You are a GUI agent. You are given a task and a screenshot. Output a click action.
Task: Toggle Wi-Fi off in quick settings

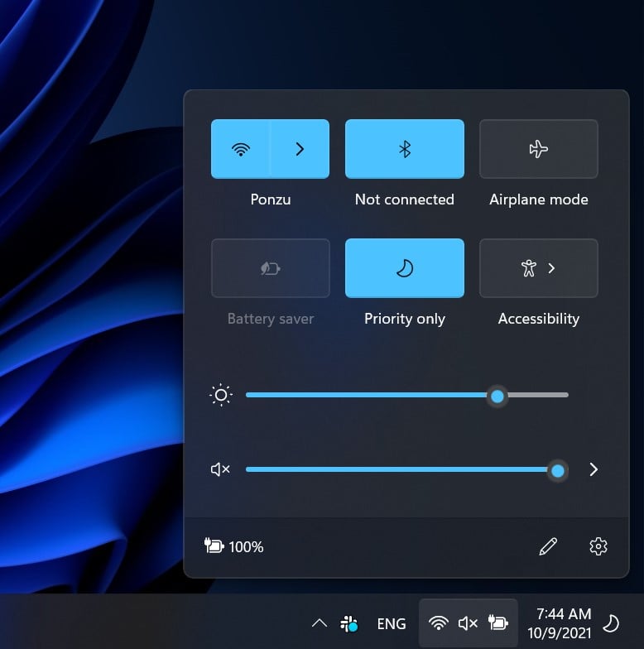240,149
